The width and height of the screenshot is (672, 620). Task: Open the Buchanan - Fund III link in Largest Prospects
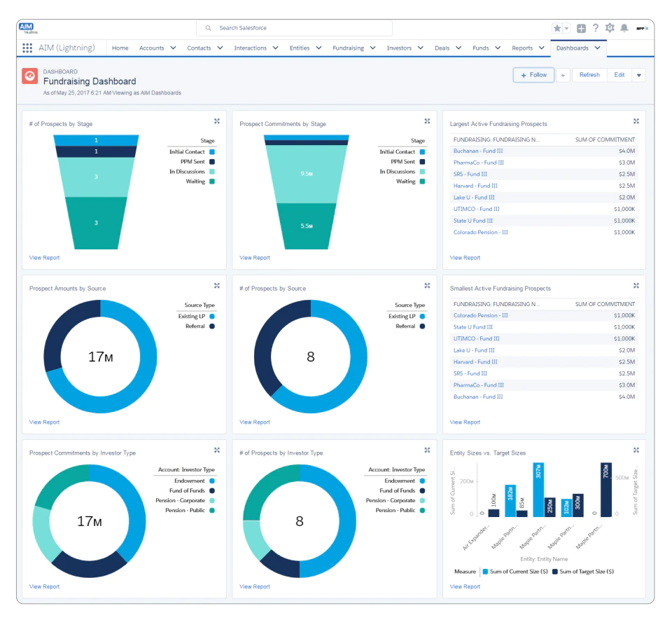click(478, 151)
